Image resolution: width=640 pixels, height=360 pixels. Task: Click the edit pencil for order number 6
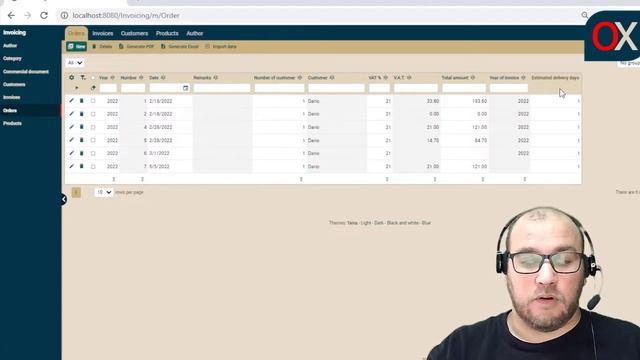click(x=71, y=153)
